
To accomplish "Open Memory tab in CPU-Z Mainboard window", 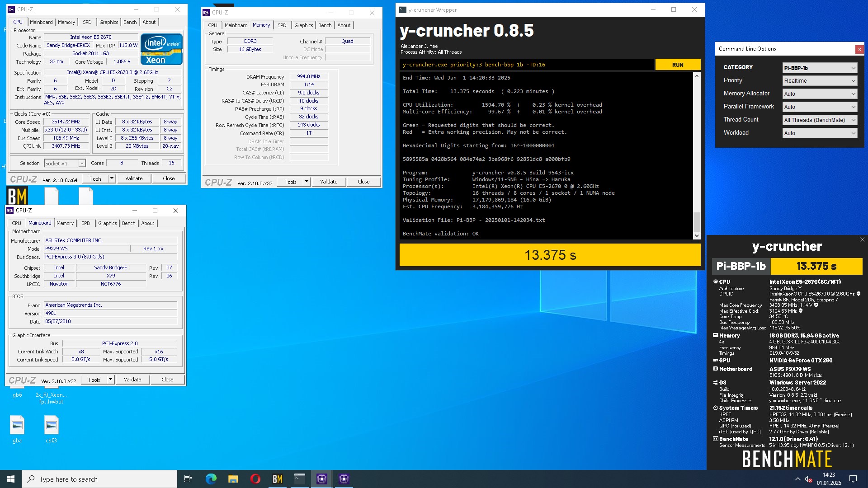I will (x=65, y=223).
